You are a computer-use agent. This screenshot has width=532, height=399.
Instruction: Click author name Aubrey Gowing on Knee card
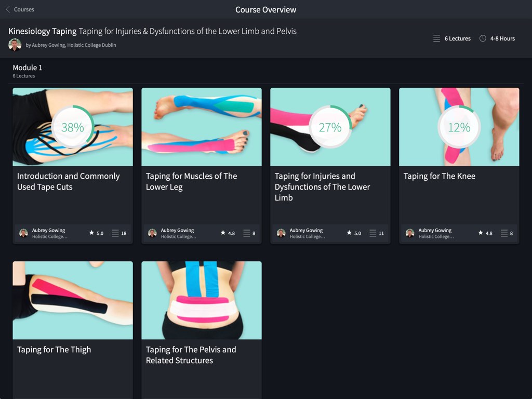tap(435, 230)
